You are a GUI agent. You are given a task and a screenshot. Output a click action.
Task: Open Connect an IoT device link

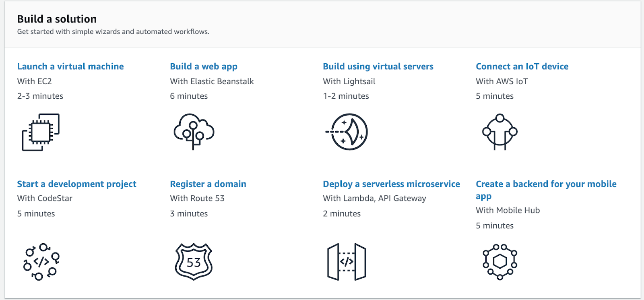point(522,66)
